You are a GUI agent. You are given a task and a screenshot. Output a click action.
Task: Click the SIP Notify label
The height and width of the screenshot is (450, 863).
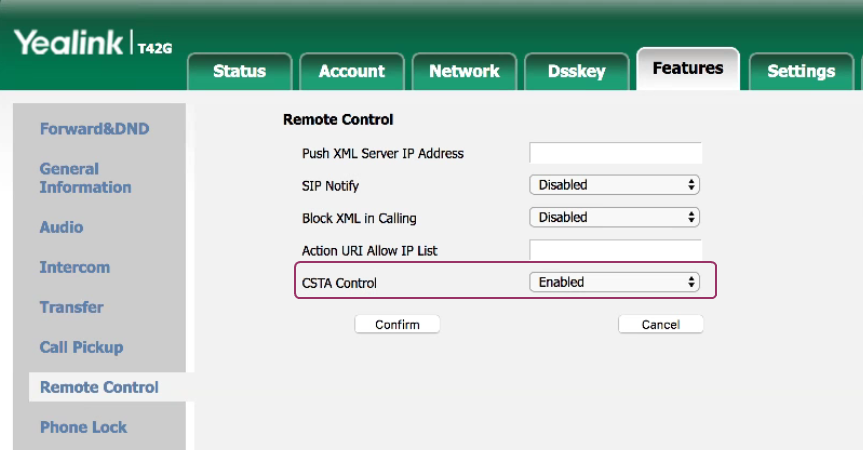330,186
